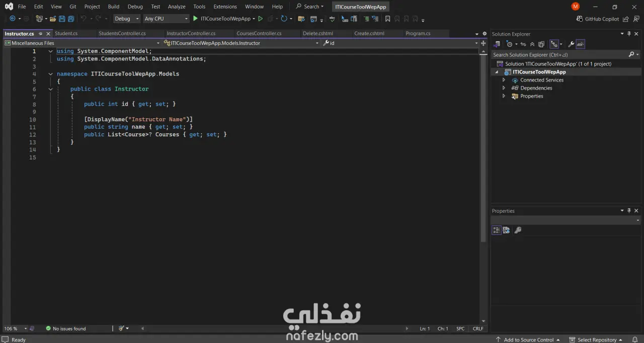Toggle Show All Files in Solution Explorer
644x343 pixels.
541,44
